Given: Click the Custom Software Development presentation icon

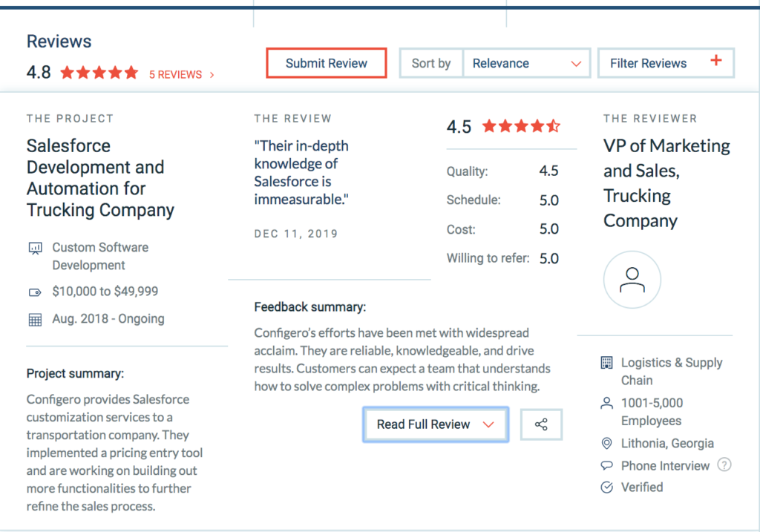Looking at the screenshot, I should point(36,248).
